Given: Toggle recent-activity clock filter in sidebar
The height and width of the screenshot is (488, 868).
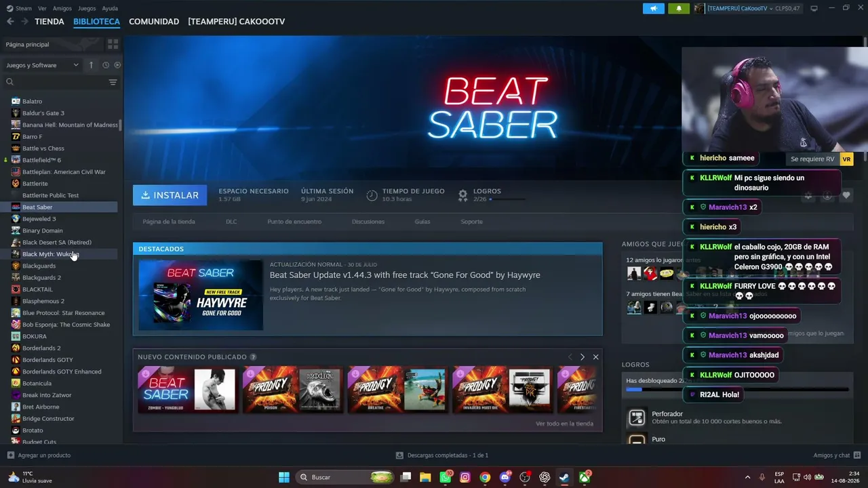Looking at the screenshot, I should pyautogui.click(x=106, y=65).
